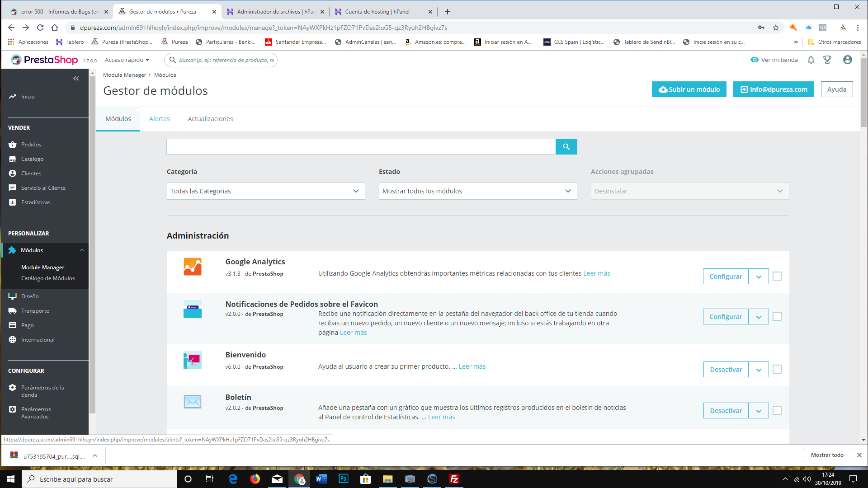Open the user profile avatar icon

pos(847,60)
